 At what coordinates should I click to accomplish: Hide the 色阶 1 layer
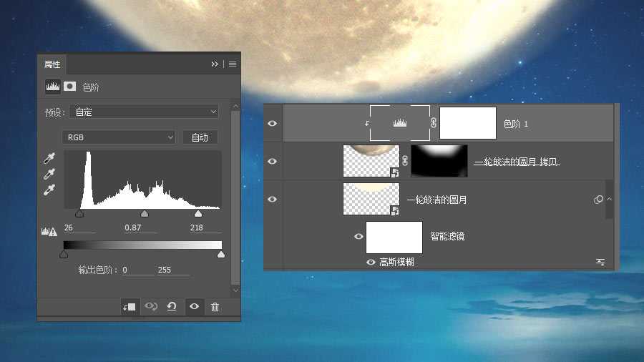272,124
